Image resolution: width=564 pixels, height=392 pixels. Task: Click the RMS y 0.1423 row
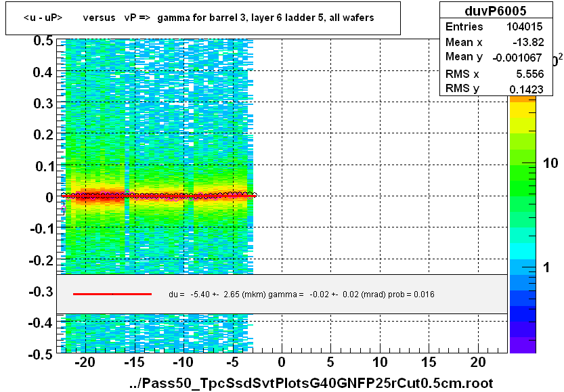coord(496,89)
